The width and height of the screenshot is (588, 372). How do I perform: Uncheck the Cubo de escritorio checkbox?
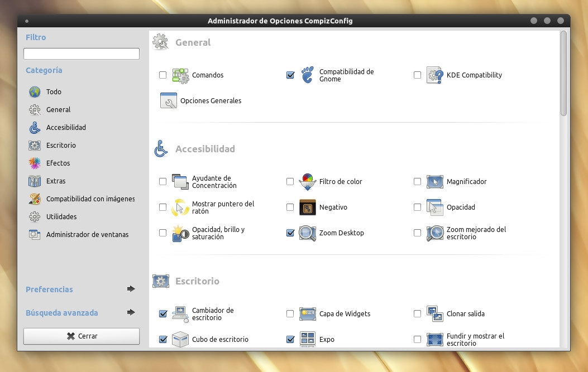tap(163, 340)
